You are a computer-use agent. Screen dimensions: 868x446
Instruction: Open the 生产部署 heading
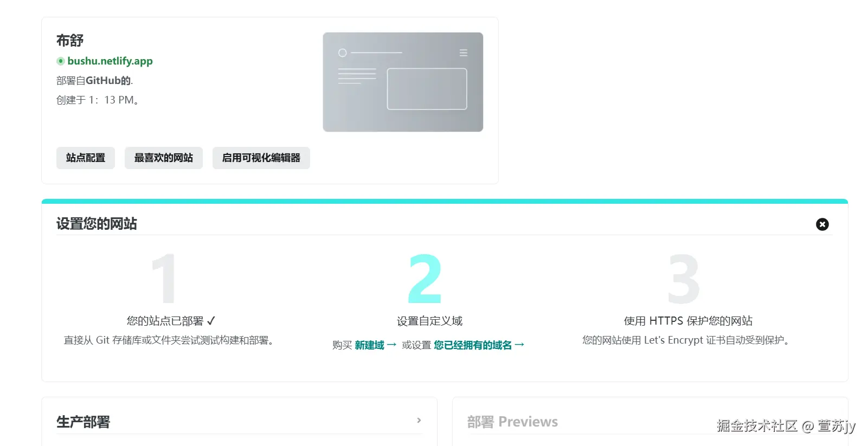[x=83, y=422]
